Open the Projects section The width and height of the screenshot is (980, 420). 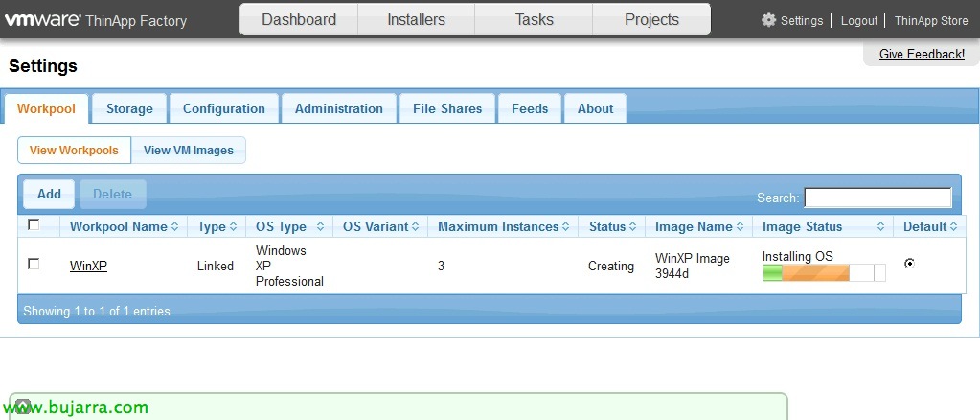pos(651,19)
